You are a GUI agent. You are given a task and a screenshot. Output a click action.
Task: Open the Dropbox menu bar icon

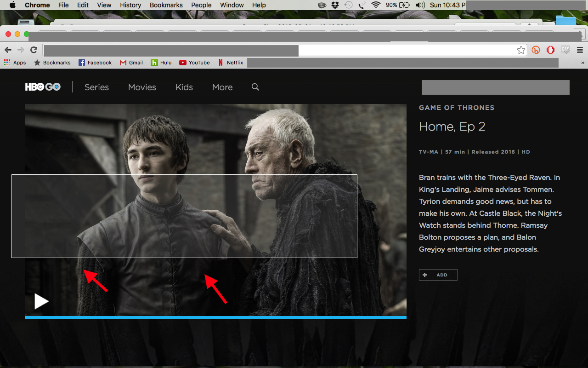(x=335, y=5)
